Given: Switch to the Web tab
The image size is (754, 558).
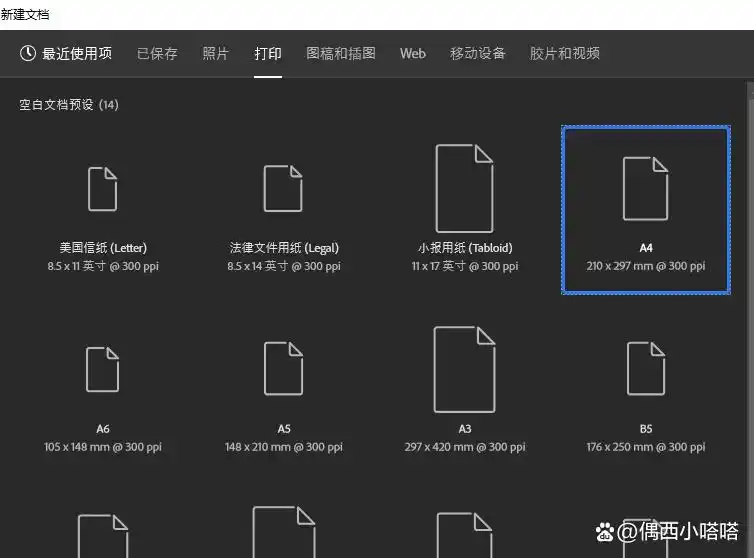Looking at the screenshot, I should pos(413,53).
